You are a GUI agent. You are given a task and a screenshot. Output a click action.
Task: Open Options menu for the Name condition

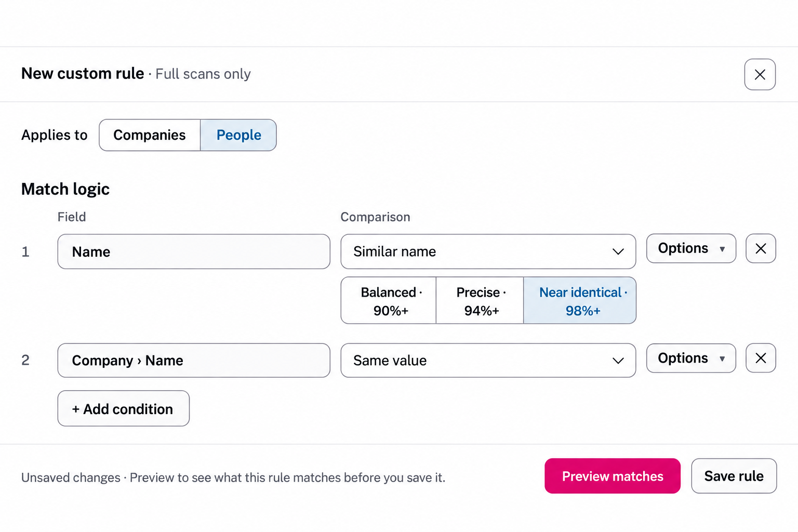tap(691, 248)
